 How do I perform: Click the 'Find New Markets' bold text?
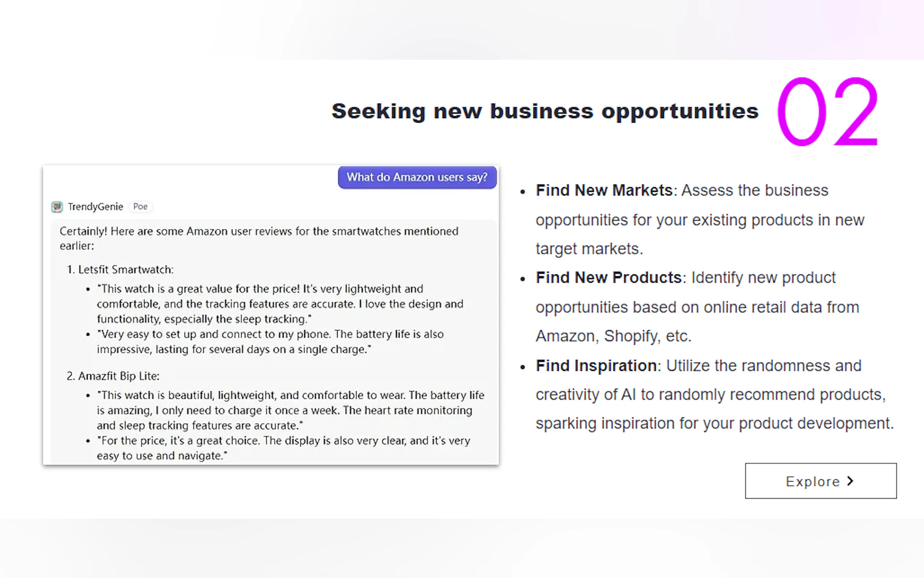(604, 190)
